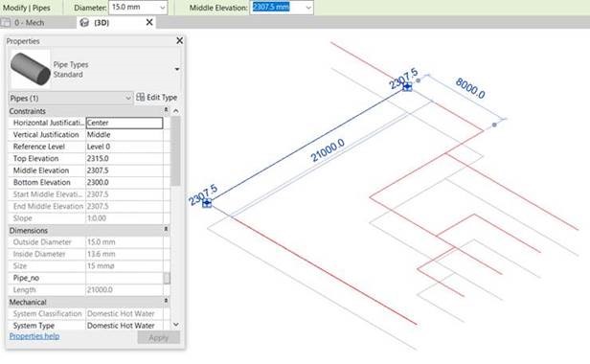This screenshot has height=364, width=590.
Task: Click the 0 - Mech floor plan icon
Action: coord(6,23)
